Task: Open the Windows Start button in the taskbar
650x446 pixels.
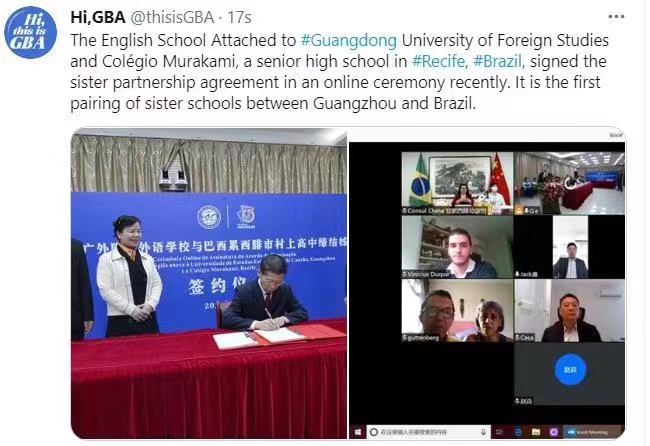Action: pos(358,432)
